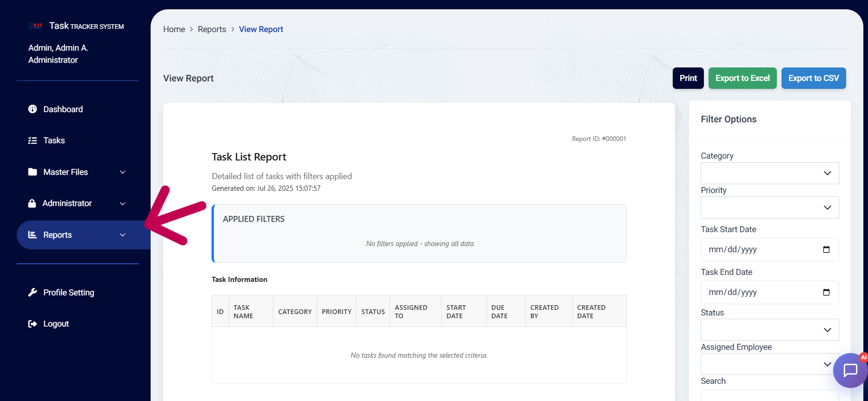868x401 pixels.
Task: Click Export to Excel button
Action: (x=742, y=78)
